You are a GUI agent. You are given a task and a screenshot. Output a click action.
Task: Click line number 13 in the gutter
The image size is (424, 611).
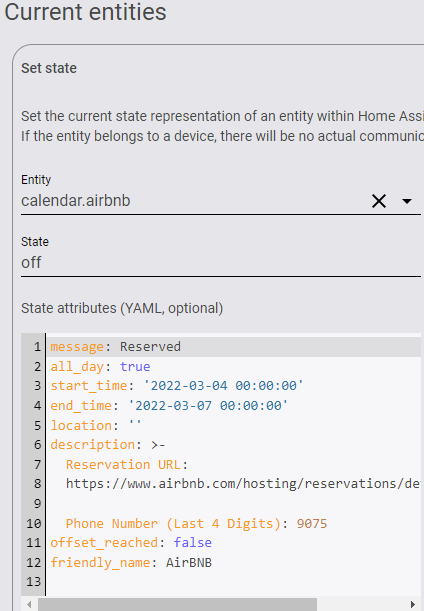[x=34, y=582]
